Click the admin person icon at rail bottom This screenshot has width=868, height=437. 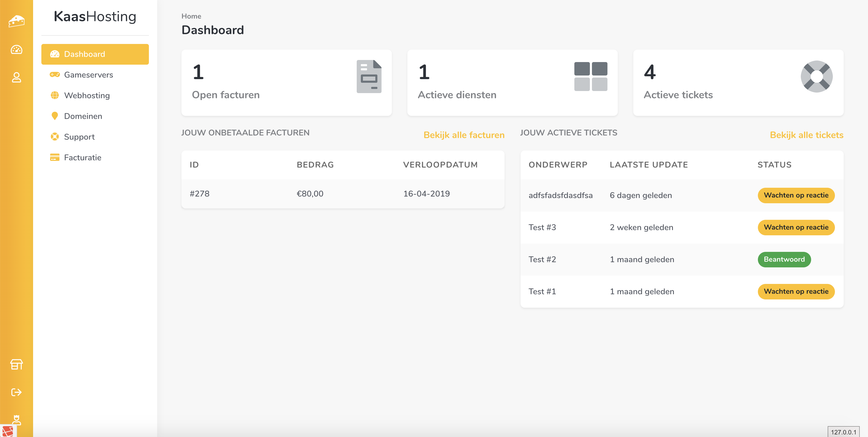16,420
